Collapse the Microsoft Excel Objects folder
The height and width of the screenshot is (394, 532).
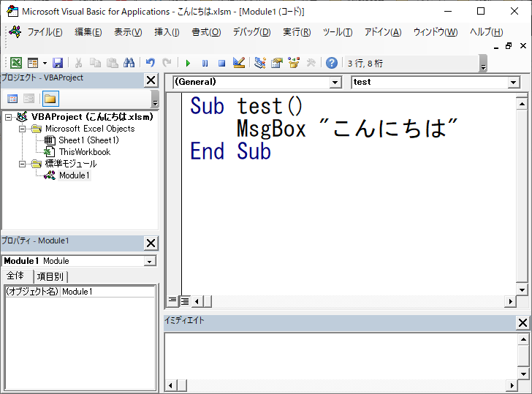23,129
